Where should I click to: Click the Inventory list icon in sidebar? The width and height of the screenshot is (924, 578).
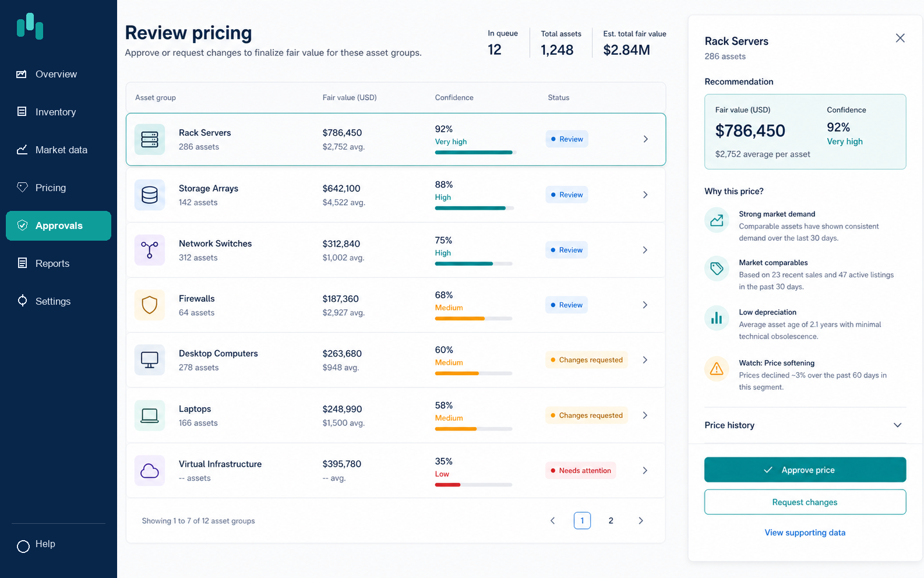22,111
